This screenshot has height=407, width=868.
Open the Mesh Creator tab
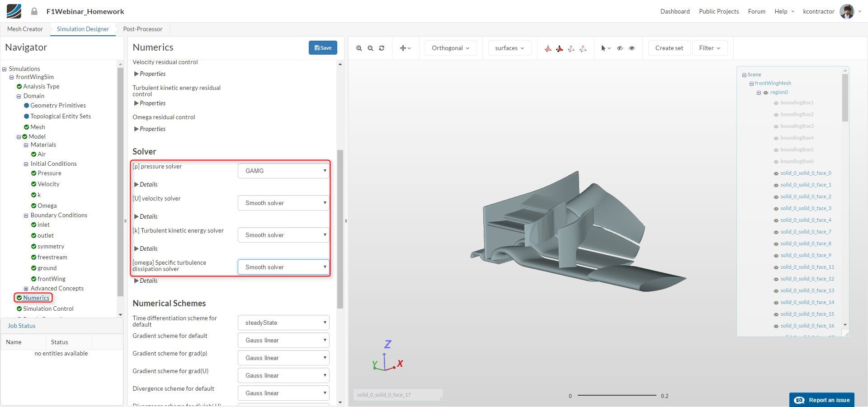pyautogui.click(x=25, y=29)
